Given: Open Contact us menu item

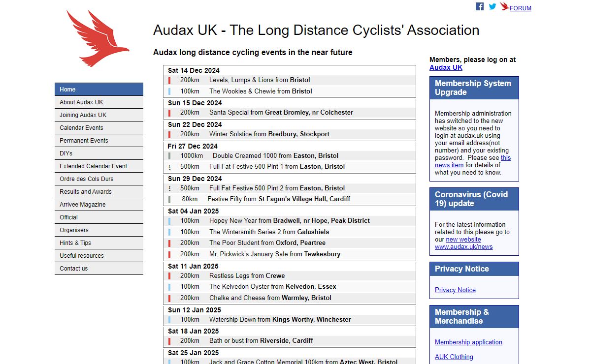Looking at the screenshot, I should point(99,269).
